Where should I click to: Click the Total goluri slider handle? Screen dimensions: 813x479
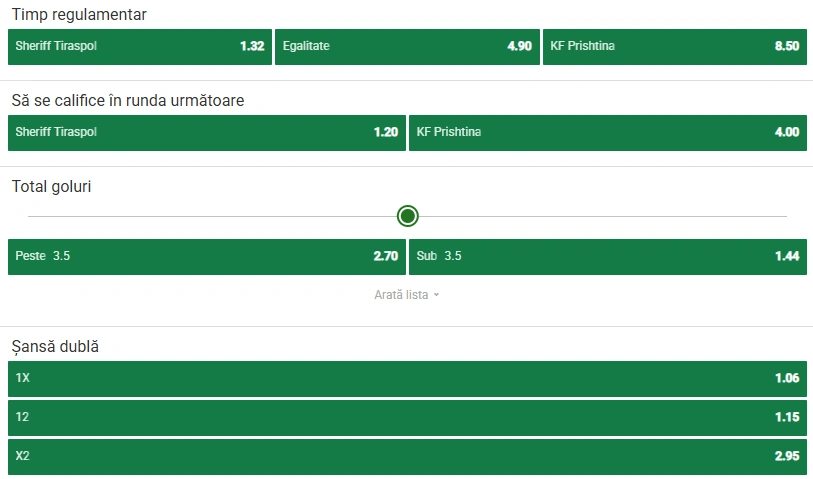(408, 216)
